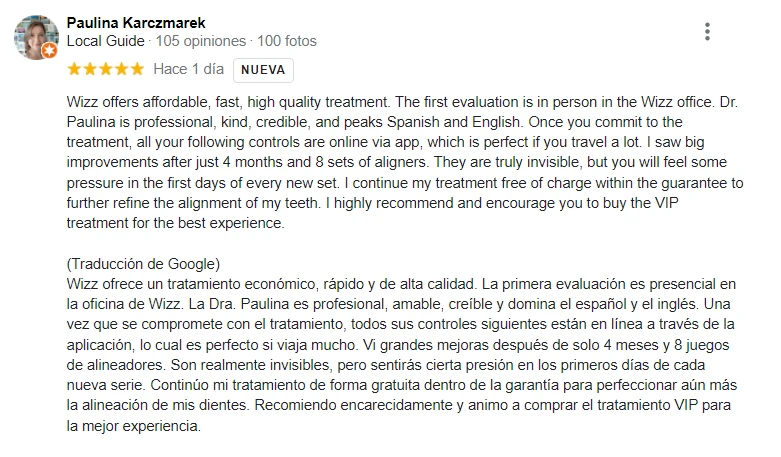Viewport: 781px width, 457px height.
Task: Click Paulina Karczmarek's profile photo
Action: pos(35,36)
